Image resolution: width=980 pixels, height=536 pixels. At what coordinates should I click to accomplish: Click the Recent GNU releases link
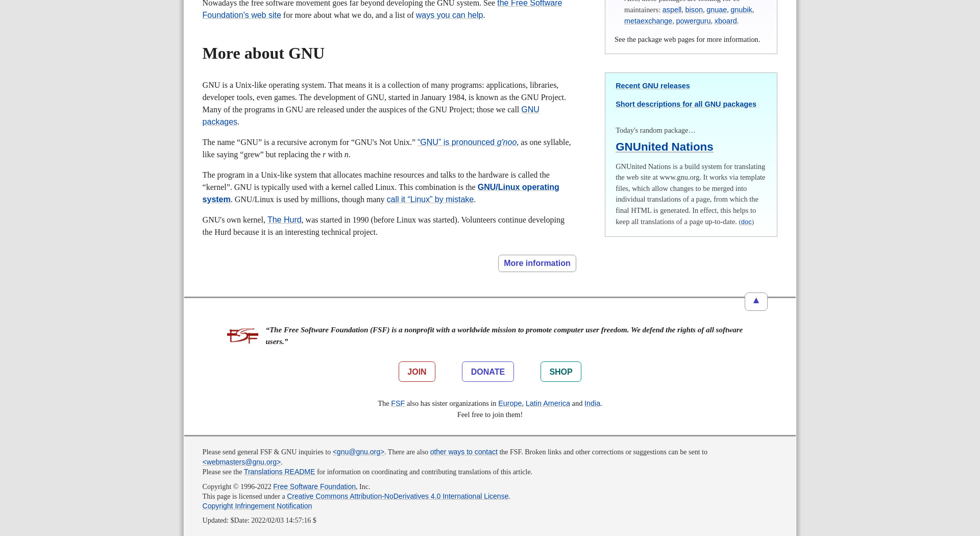pyautogui.click(x=652, y=86)
